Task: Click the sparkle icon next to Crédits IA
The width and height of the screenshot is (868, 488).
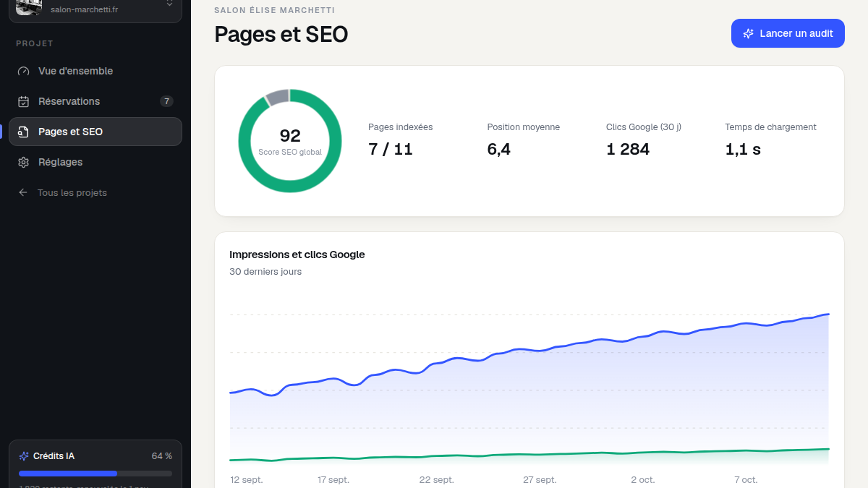Action: click(24, 456)
